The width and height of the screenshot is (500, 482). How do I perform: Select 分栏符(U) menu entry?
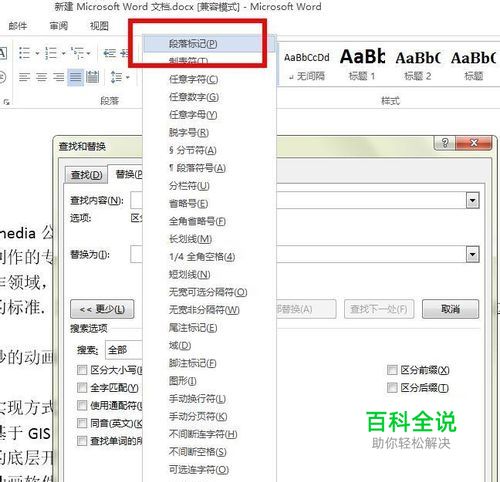point(209,186)
